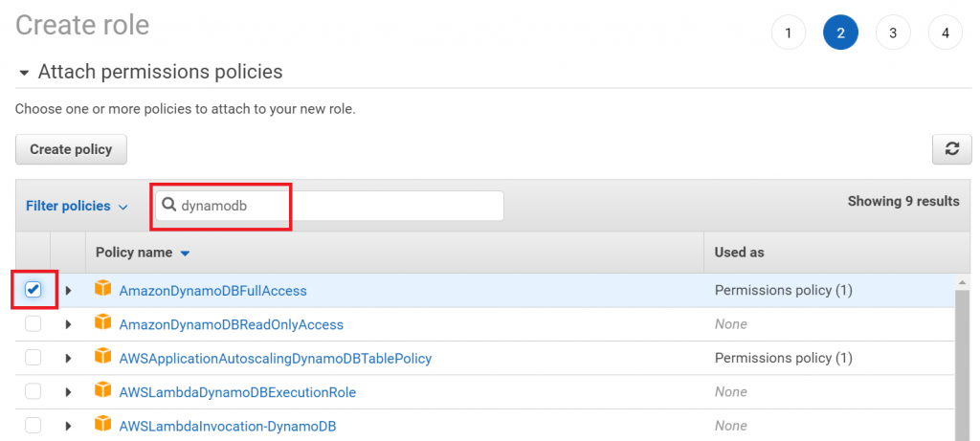The width and height of the screenshot is (980, 441).
Task: Click None in the AWSLambdaInvocation-DynamoDB row
Action: pos(730,426)
